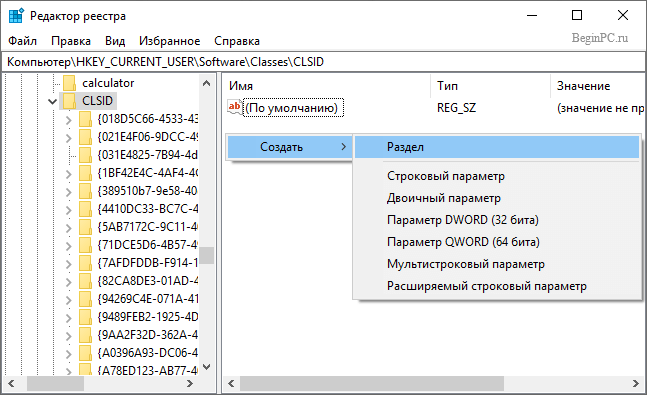The width and height of the screenshot is (647, 395).
Task: Click folder icon of {021E4F06-9DCC-4 key
Action: (x=85, y=137)
